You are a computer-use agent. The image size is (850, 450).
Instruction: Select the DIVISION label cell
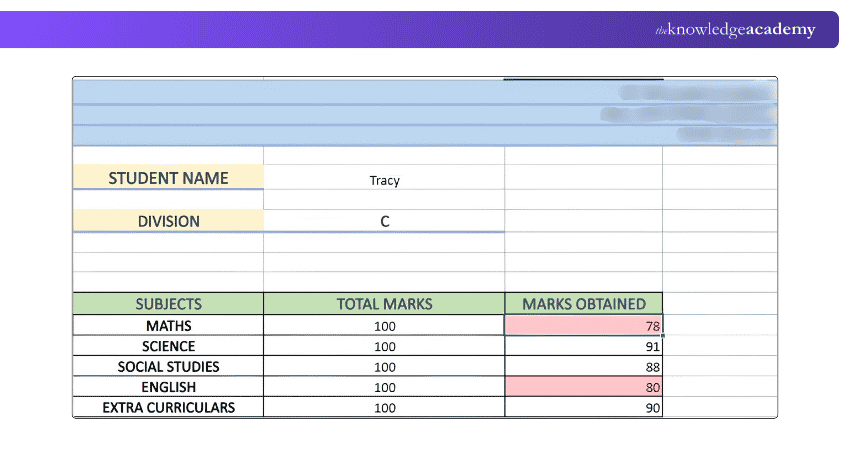point(168,221)
